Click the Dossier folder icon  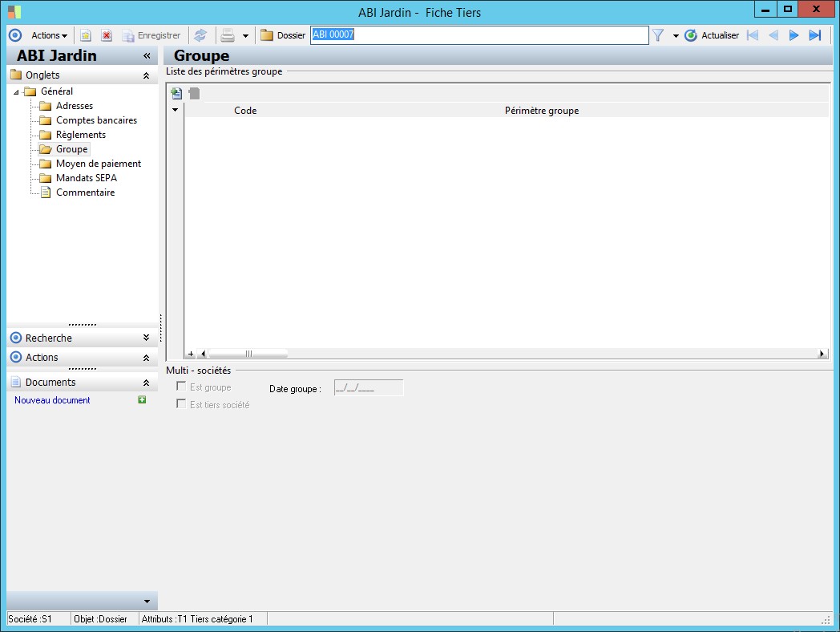(267, 35)
